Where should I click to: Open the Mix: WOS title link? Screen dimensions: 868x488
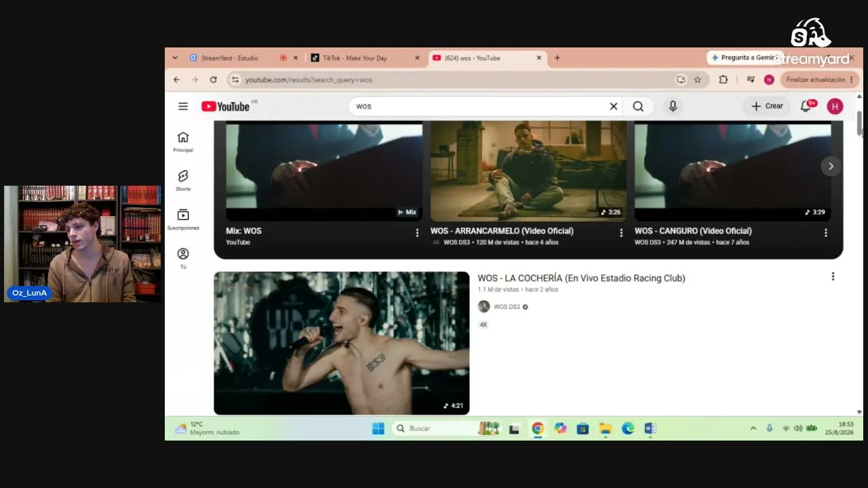(x=243, y=231)
